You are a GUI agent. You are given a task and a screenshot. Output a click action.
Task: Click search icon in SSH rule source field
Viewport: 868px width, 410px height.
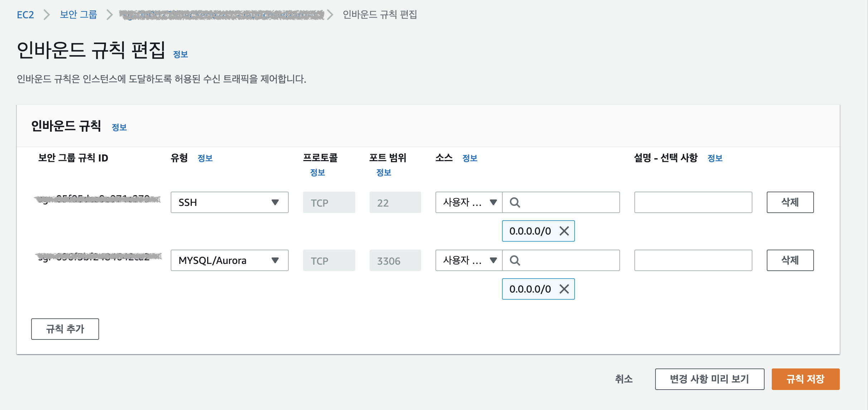(515, 202)
